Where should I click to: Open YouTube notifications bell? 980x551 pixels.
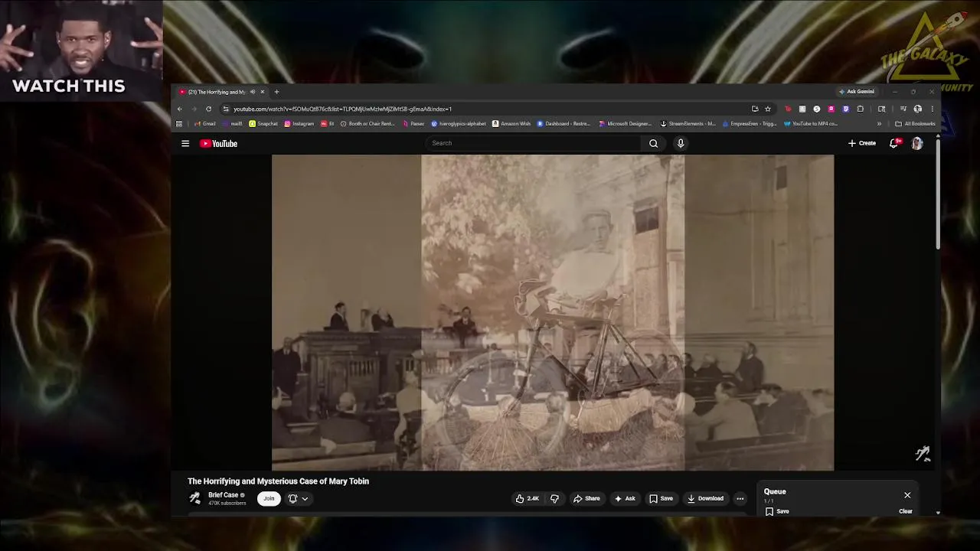(893, 143)
